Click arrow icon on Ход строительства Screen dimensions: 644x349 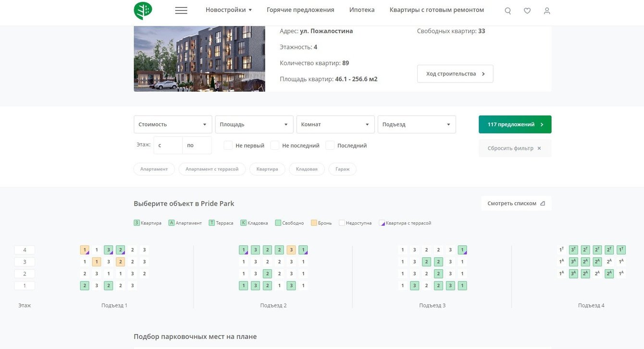pyautogui.click(x=483, y=74)
